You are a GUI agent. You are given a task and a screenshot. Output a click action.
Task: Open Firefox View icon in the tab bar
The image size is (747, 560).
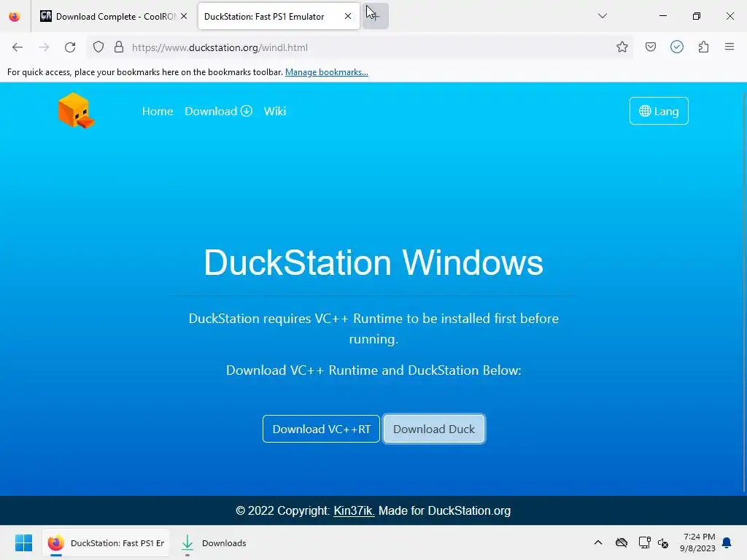pyautogui.click(x=15, y=16)
